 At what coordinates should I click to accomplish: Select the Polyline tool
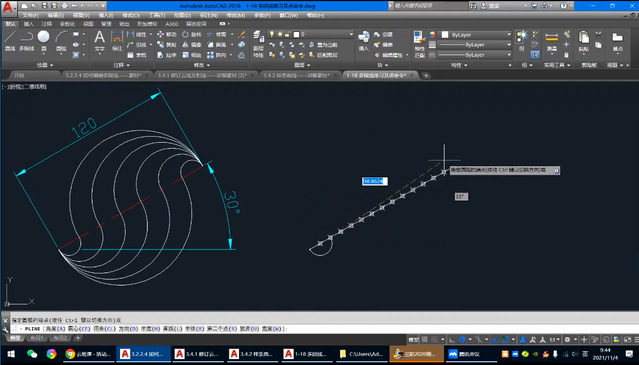26,40
